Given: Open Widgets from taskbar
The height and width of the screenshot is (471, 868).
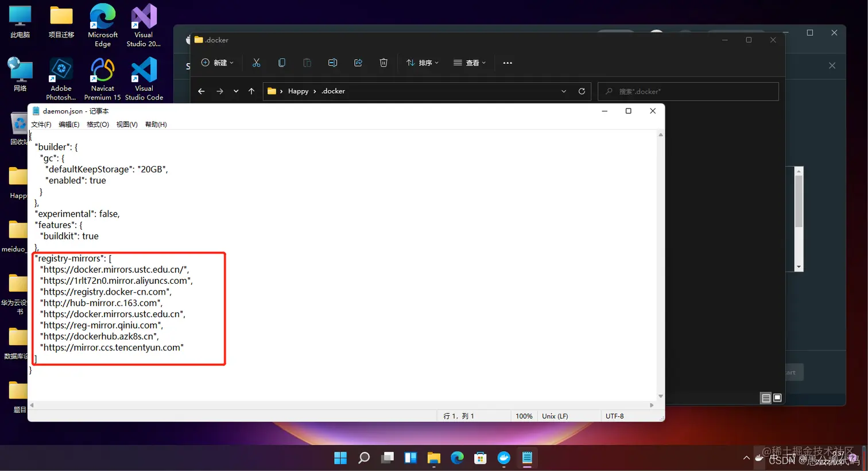Looking at the screenshot, I should click(410, 458).
